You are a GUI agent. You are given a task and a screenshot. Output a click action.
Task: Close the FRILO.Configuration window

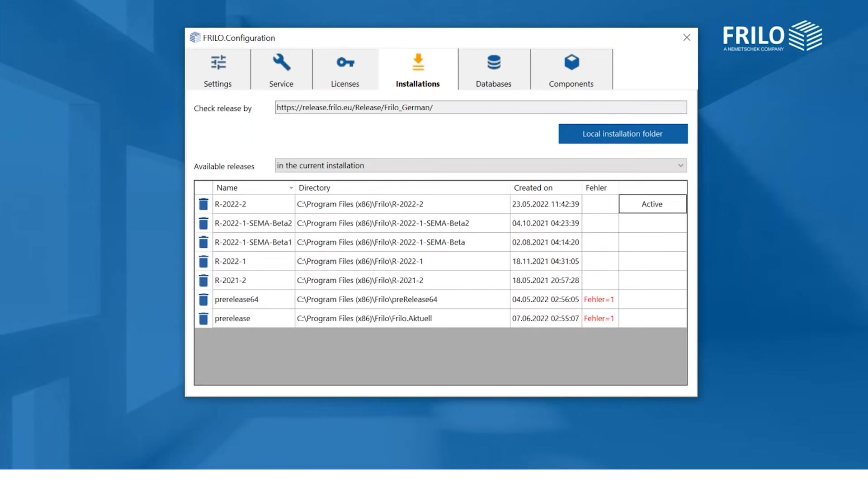(x=686, y=38)
